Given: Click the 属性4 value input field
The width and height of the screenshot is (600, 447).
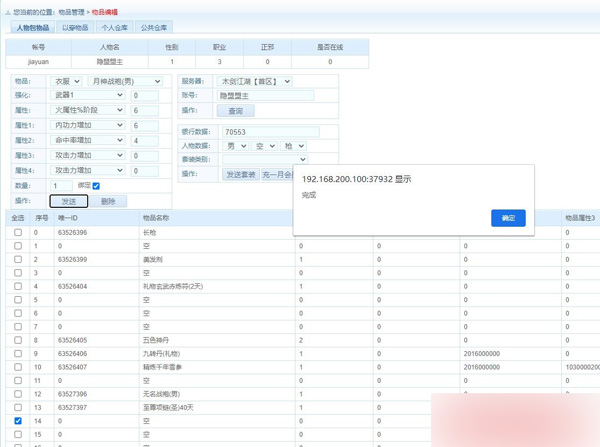Looking at the screenshot, I should click(x=145, y=171).
